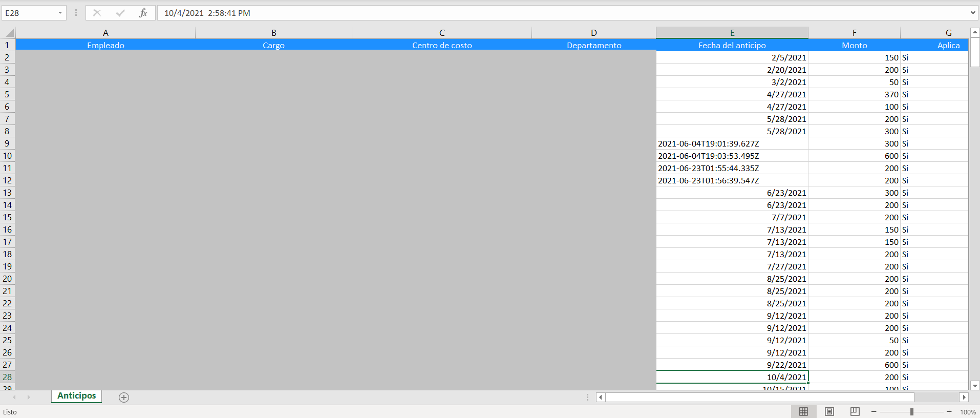
Task: Select column A header
Action: point(105,33)
